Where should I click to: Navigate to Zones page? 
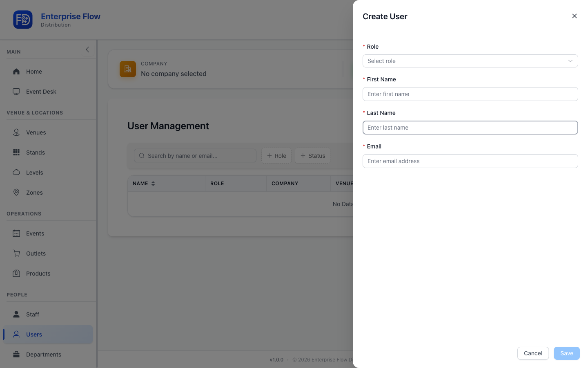pos(48,193)
